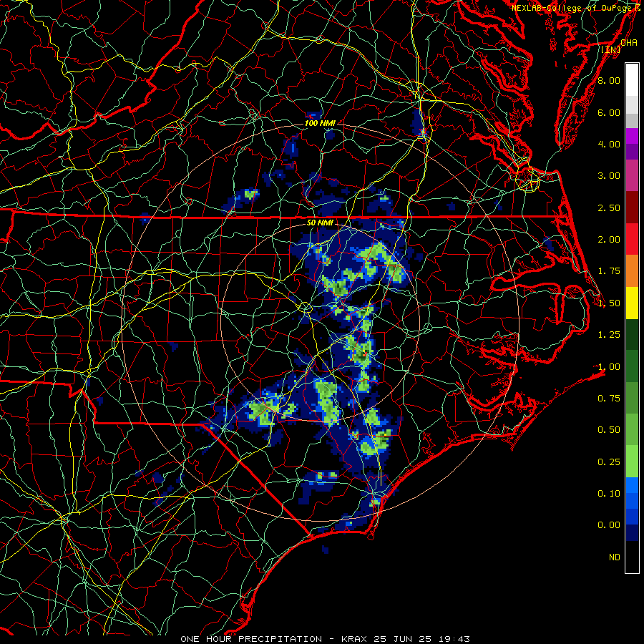Choose the bright red 2.00 legend swatch
Image resolution: width=644 pixels, height=644 pixels.
click(632, 239)
